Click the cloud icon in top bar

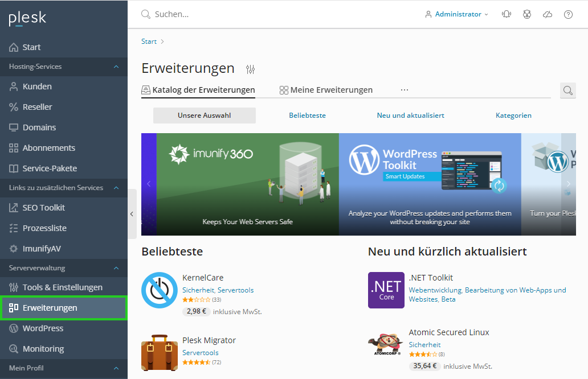548,14
